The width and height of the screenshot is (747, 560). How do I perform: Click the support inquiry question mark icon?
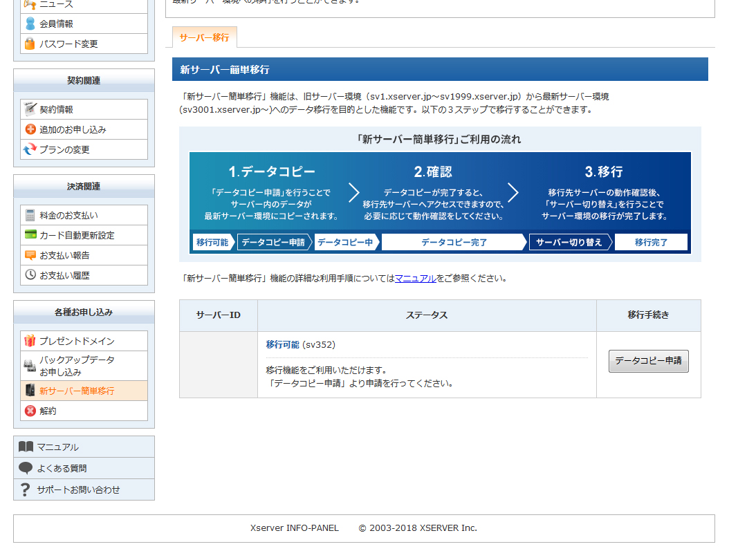(x=26, y=489)
